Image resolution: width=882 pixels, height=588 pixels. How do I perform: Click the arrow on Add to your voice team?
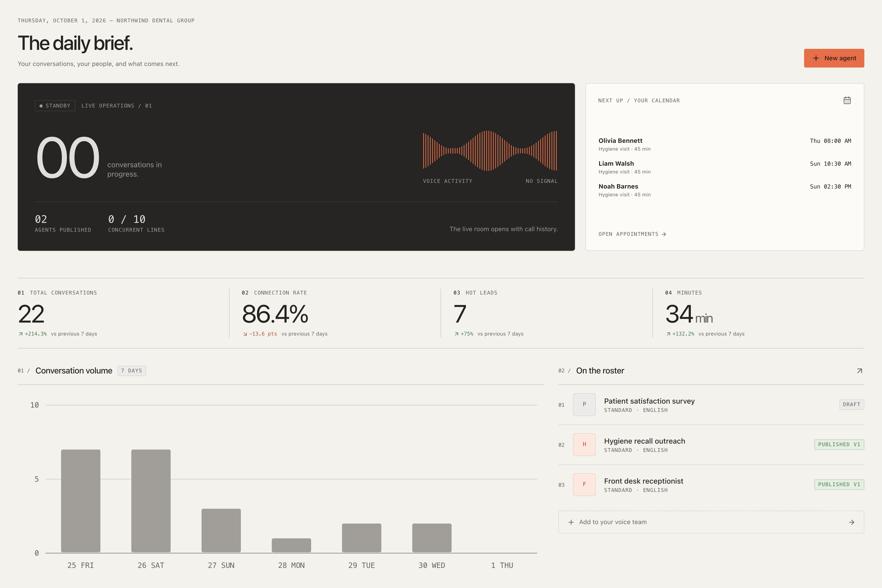pyautogui.click(x=852, y=522)
